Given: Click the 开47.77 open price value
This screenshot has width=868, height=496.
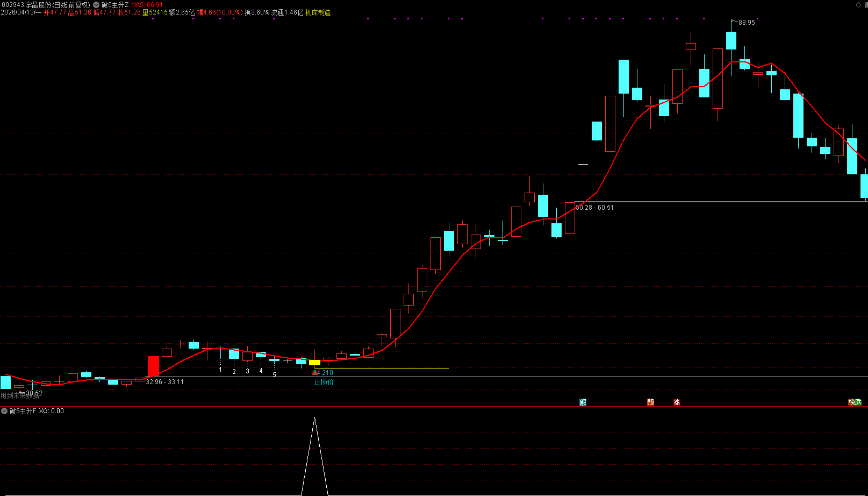Looking at the screenshot, I should [55, 12].
